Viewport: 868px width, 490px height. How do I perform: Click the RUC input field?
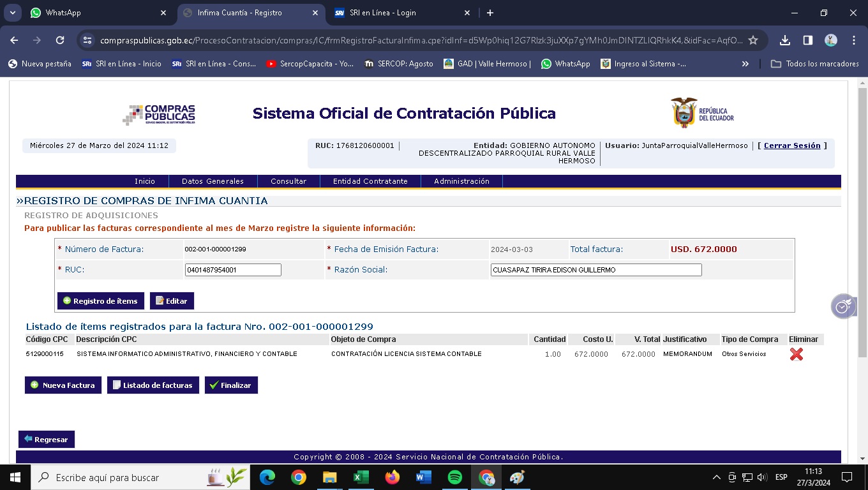point(233,270)
